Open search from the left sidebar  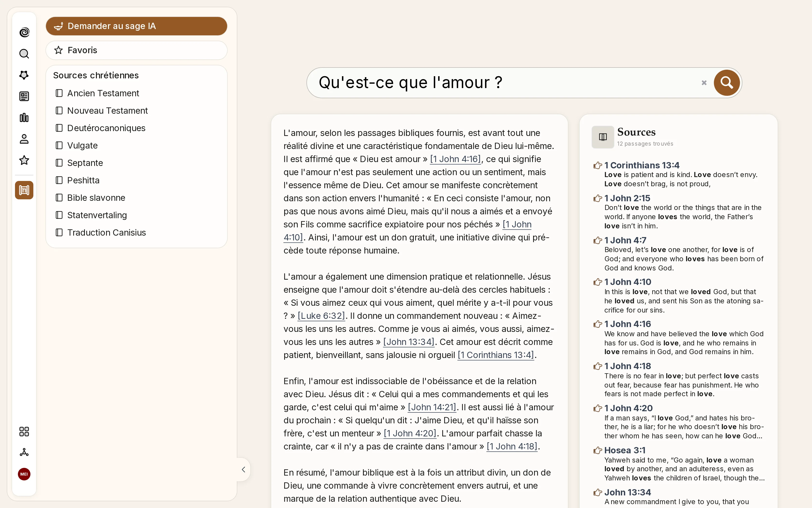24,54
